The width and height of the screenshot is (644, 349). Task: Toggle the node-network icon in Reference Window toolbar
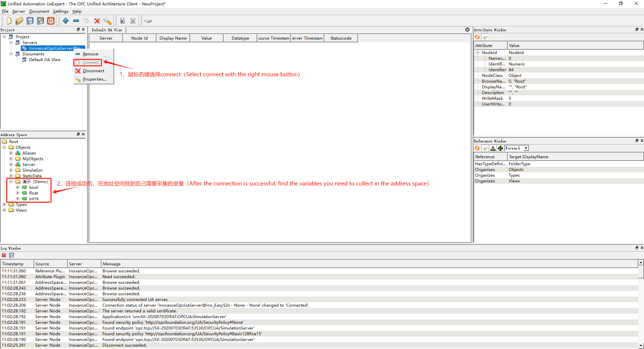click(500, 148)
